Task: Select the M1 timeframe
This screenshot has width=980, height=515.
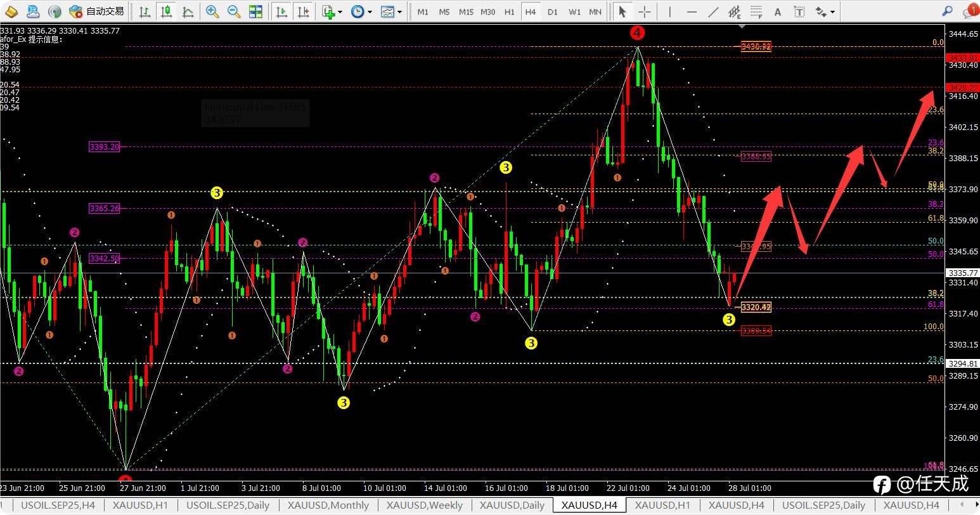Action: click(x=423, y=11)
